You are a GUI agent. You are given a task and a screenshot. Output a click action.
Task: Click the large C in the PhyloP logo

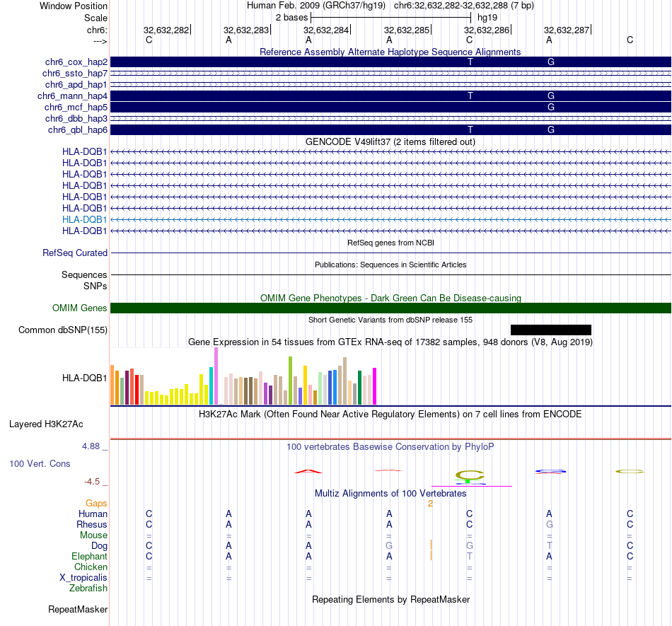pyautogui.click(x=470, y=475)
